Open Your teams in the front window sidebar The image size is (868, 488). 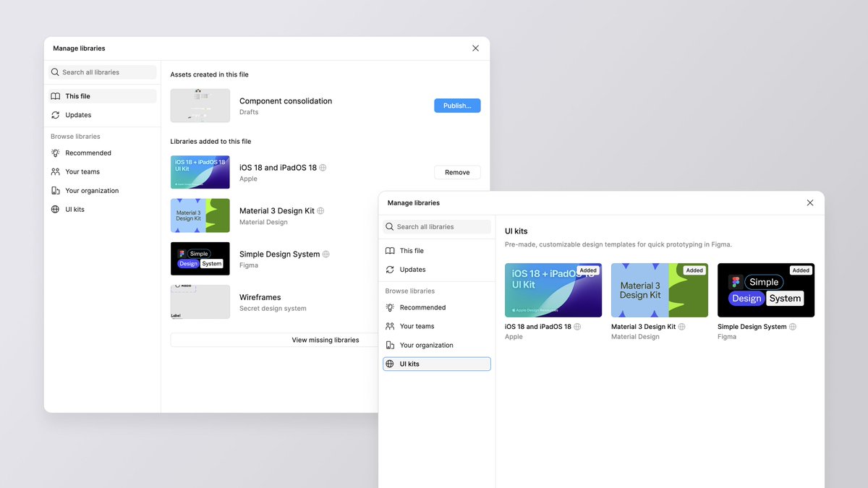[x=437, y=326]
